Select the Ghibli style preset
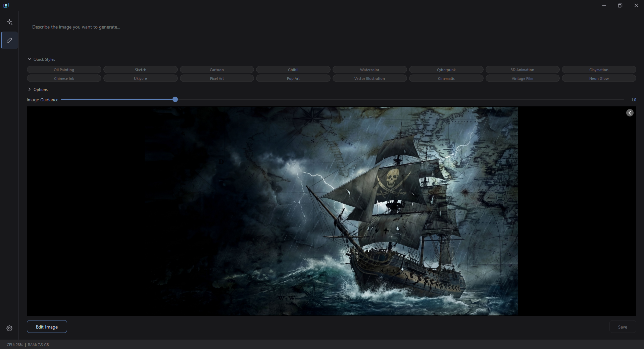644x349 pixels. [293, 70]
